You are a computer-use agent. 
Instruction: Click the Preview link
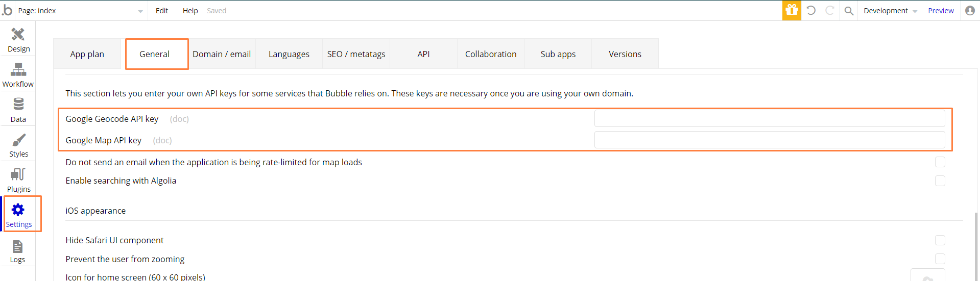[x=941, y=11]
